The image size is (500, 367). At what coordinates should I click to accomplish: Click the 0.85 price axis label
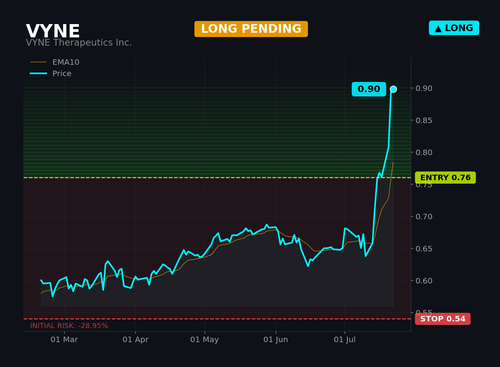pos(424,120)
